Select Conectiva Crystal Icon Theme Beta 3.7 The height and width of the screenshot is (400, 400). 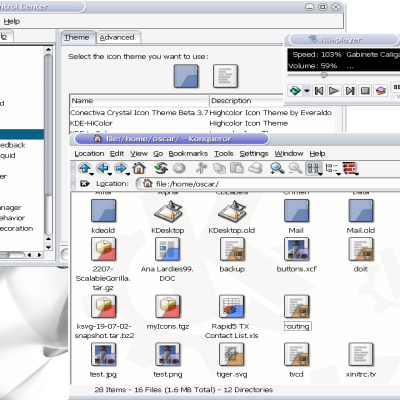pyautogui.click(x=139, y=113)
